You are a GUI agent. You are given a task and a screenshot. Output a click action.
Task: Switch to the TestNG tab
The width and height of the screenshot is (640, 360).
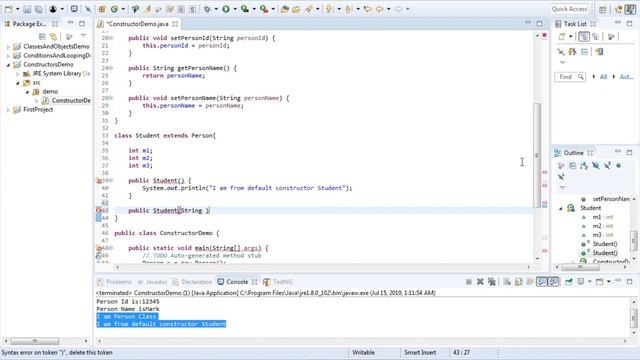coord(278,282)
